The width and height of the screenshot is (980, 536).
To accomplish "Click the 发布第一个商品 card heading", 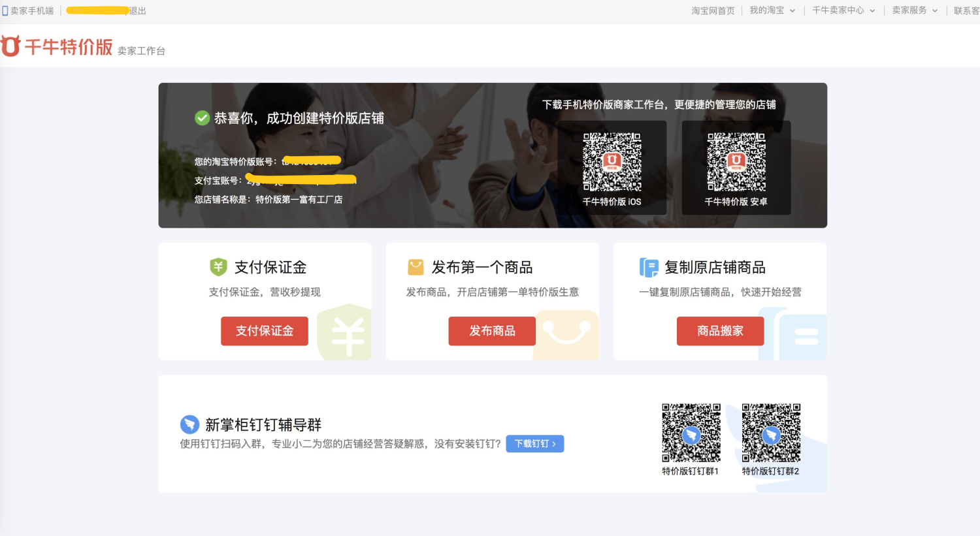I will click(x=482, y=267).
